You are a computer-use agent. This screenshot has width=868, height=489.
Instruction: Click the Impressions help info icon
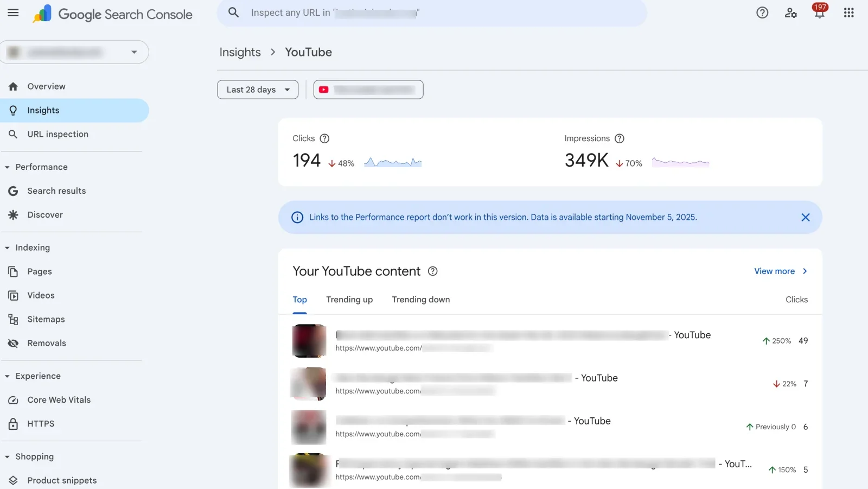point(620,138)
